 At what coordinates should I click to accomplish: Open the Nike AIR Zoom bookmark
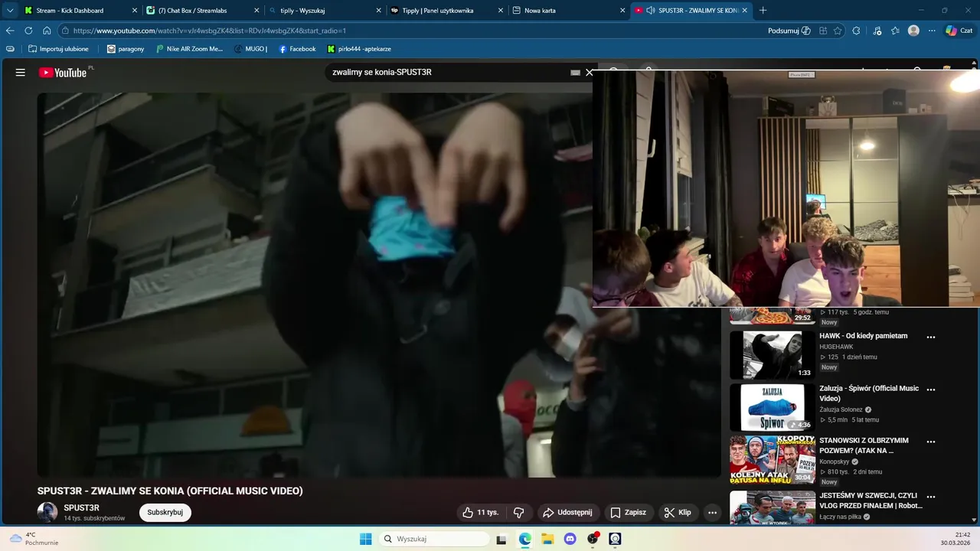189,49
